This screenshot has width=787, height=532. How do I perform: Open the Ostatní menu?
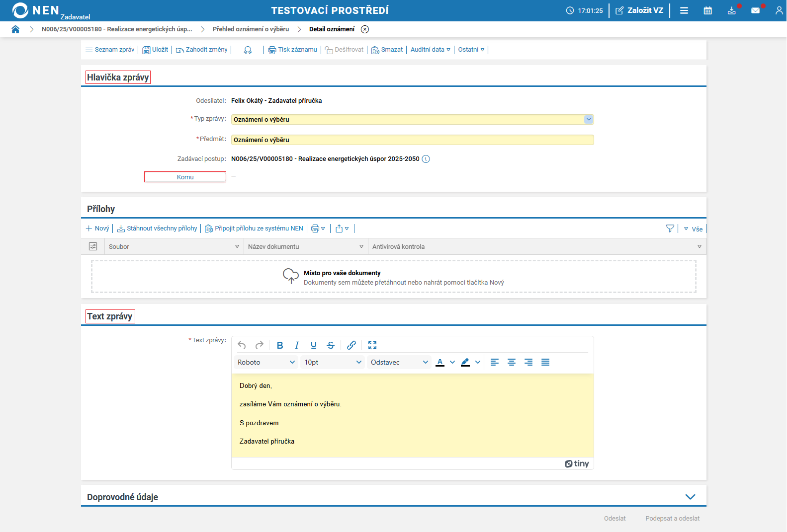point(471,50)
